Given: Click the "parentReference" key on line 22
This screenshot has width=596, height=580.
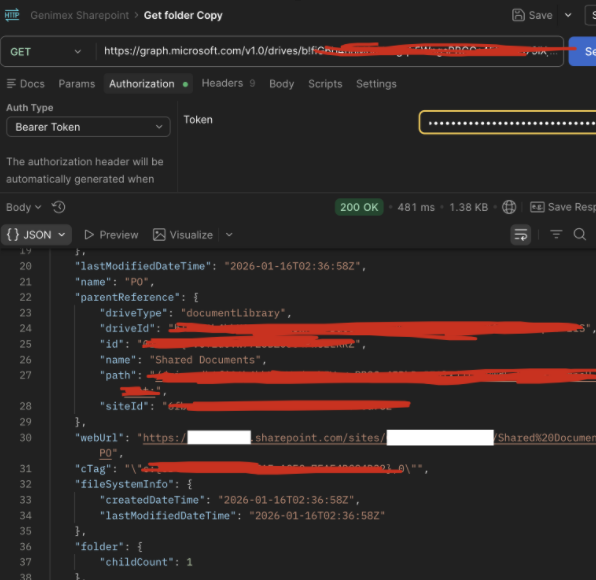Looking at the screenshot, I should [x=127, y=297].
